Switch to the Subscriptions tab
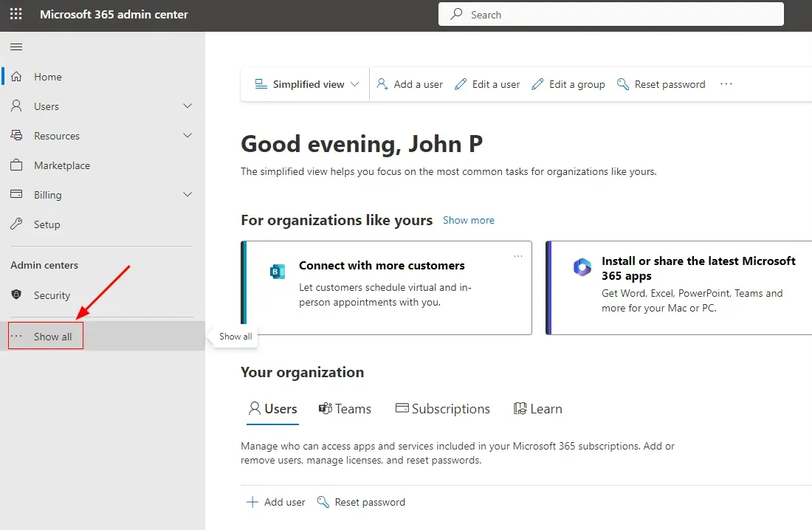Viewport: 812px width, 530px height. [443, 409]
